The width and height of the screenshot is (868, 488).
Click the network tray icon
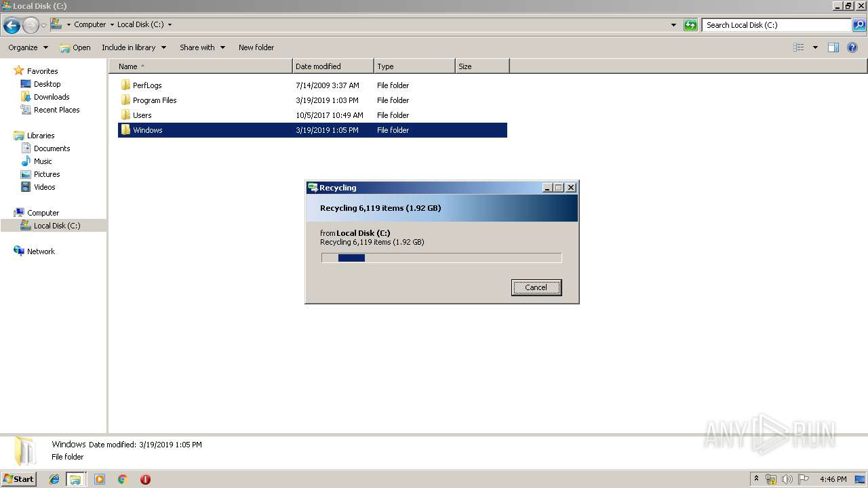pyautogui.click(x=771, y=479)
